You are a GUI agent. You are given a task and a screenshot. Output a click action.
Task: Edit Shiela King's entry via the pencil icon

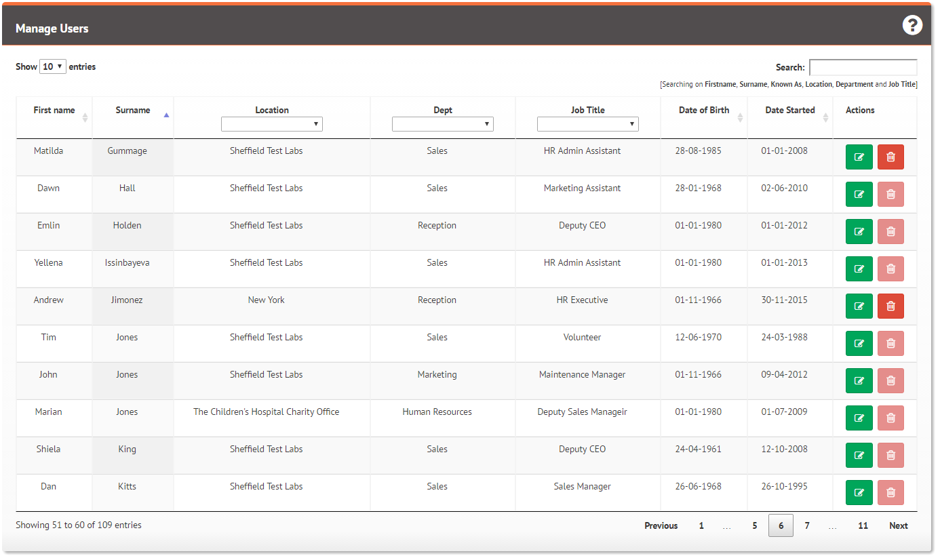coord(859,455)
